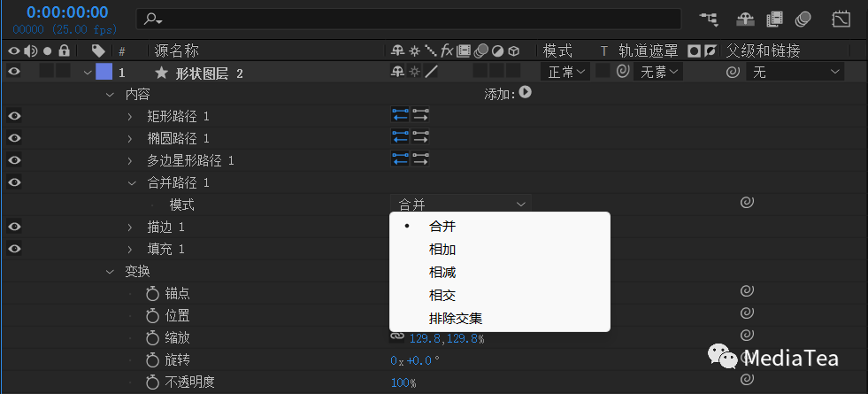Toggle 3D layer box on 形状图层 2 row
The height and width of the screenshot is (394, 868).
pos(513,70)
